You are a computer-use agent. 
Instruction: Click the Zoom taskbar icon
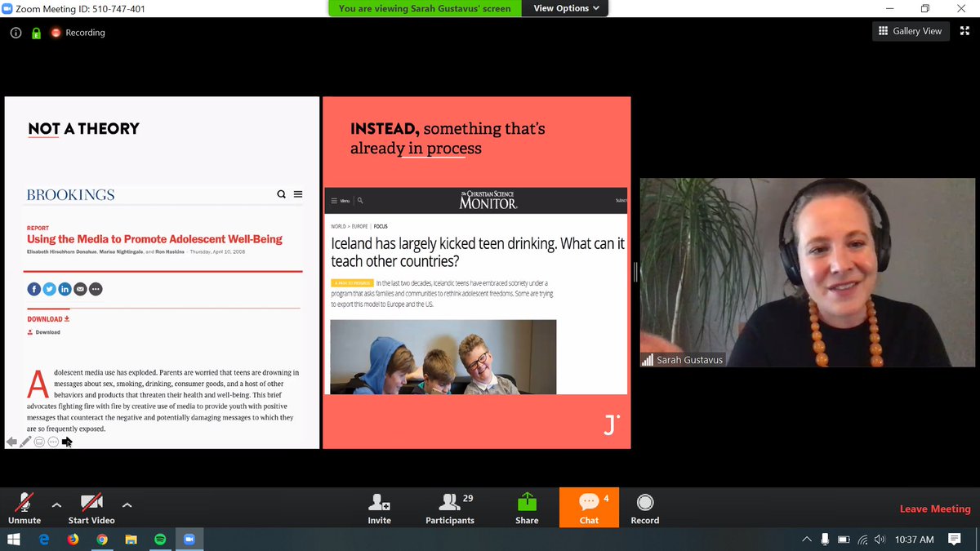[189, 540]
